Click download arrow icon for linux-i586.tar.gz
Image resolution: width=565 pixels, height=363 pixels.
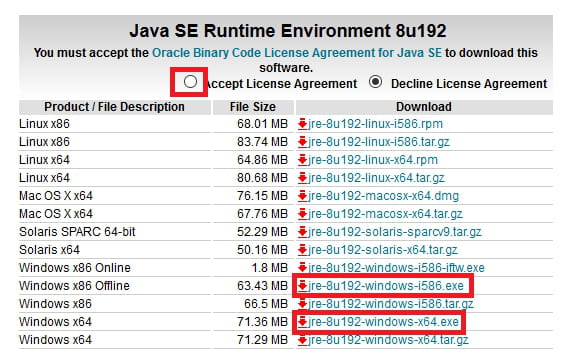click(303, 142)
